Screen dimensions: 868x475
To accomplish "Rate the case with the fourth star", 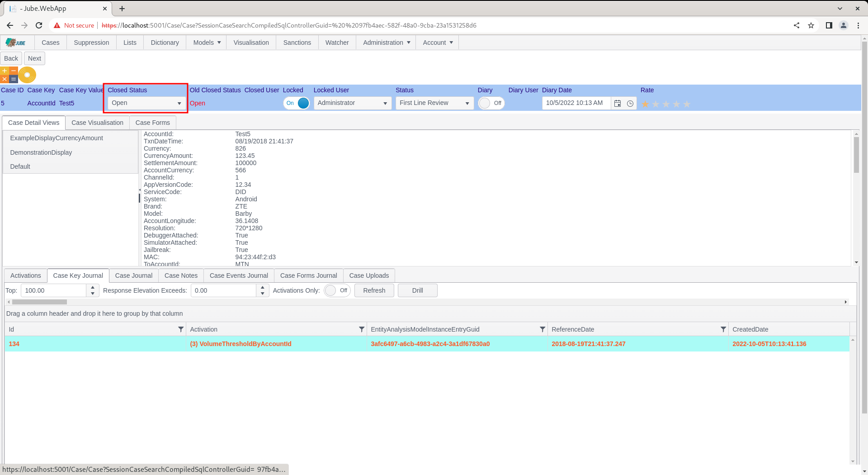I will [x=676, y=104].
